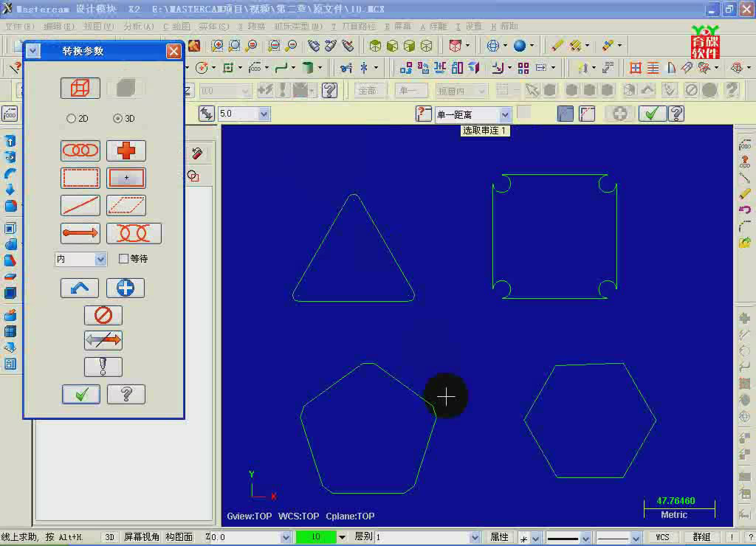The height and width of the screenshot is (546, 756).
Task: Expand the 层别 level dropdown arrow
Action: pos(475,537)
